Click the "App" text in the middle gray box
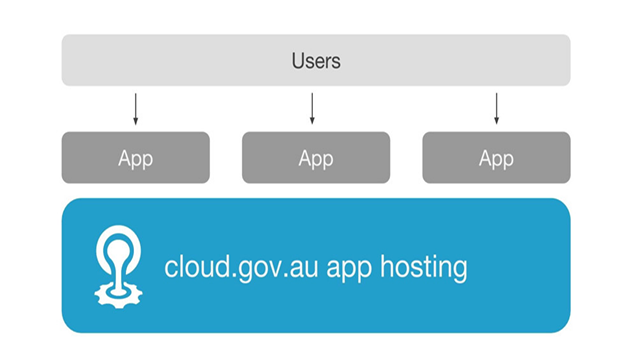Viewport: 640px width, 360px height. 316,159
